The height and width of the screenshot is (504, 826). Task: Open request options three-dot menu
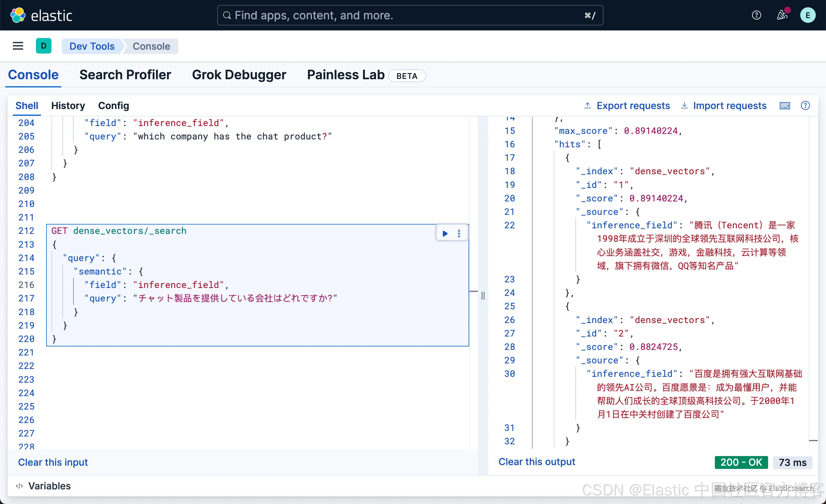[x=459, y=234]
